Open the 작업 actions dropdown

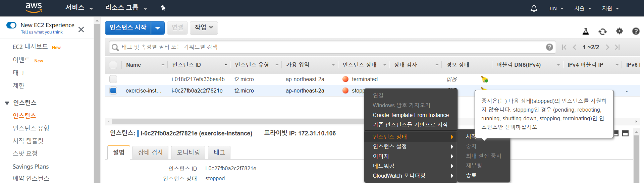coord(204,27)
